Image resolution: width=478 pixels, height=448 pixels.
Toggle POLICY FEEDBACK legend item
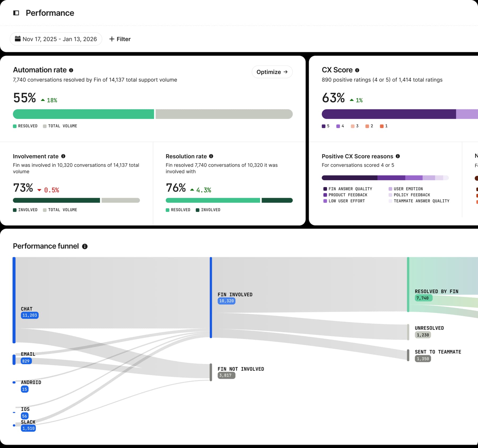pyautogui.click(x=409, y=195)
